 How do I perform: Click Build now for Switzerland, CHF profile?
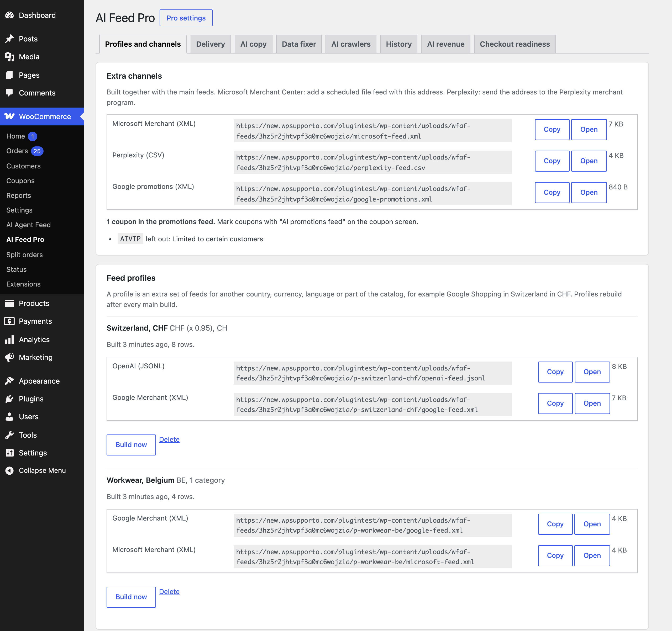pyautogui.click(x=131, y=444)
